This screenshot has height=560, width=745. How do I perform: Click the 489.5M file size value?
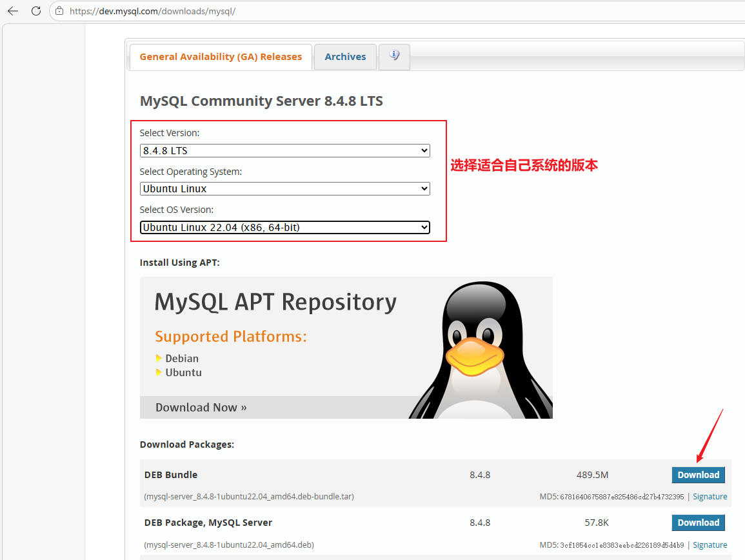point(592,475)
